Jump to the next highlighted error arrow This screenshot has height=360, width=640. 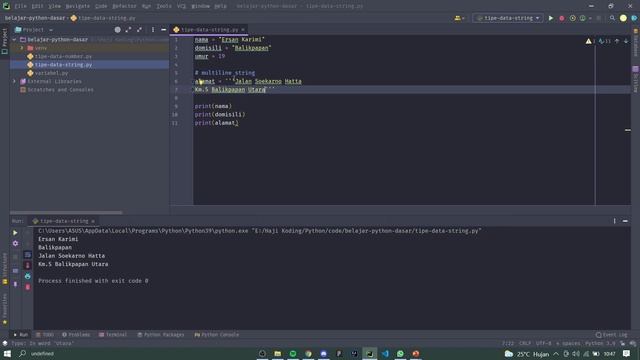coord(626,41)
